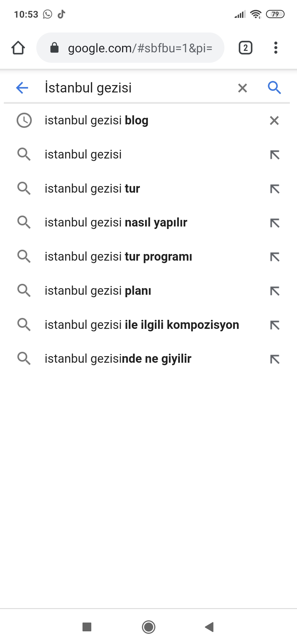Viewport: 297px width, 644px height.
Task: Fill query with 'istanbul gezisi tur' arrow
Action: pos(275,189)
